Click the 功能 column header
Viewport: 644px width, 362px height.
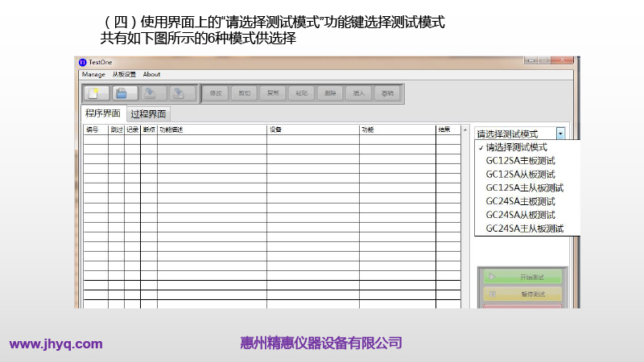click(398, 130)
